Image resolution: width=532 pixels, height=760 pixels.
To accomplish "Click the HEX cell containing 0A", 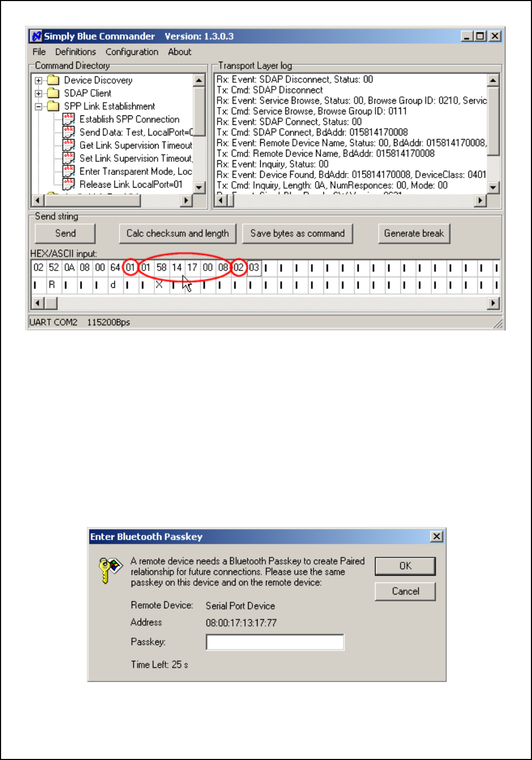I will pyautogui.click(x=69, y=268).
